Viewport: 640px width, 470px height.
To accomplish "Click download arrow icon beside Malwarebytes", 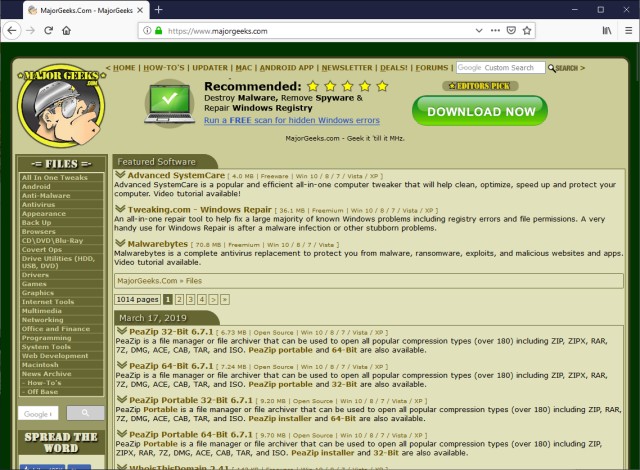I will tap(120, 243).
